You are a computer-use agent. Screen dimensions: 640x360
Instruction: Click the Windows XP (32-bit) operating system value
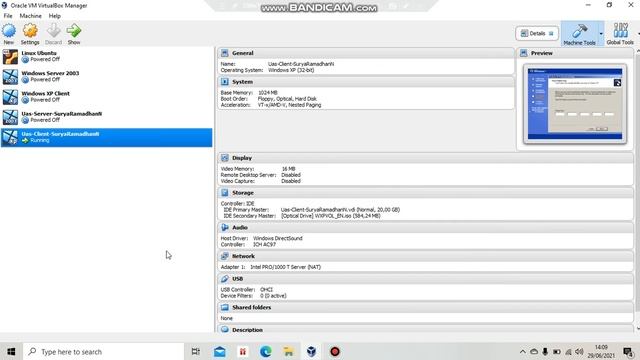pos(291,70)
